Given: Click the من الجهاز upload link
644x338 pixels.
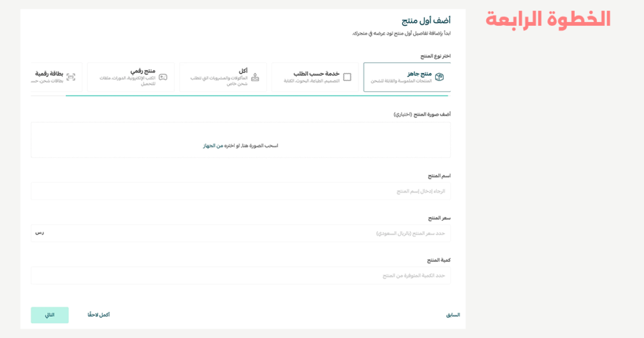Looking at the screenshot, I should [213, 146].
